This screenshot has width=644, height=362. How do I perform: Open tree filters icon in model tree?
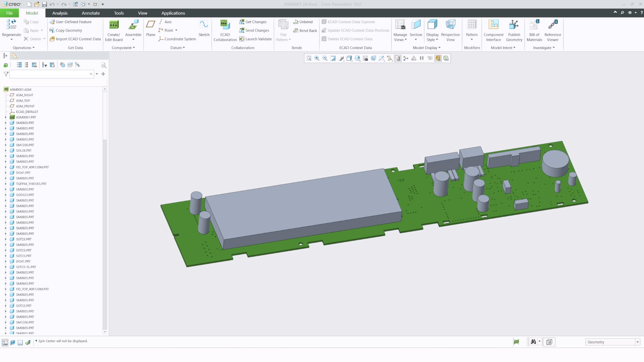tap(45, 65)
